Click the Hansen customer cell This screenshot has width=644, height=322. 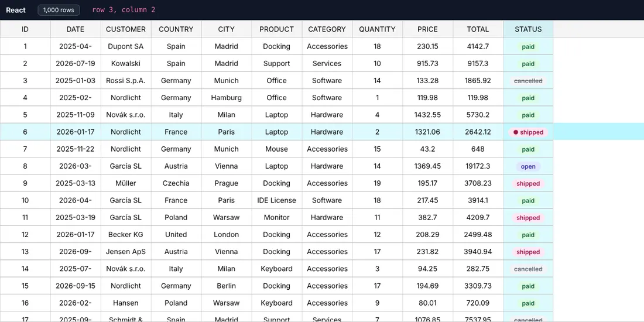(126, 303)
